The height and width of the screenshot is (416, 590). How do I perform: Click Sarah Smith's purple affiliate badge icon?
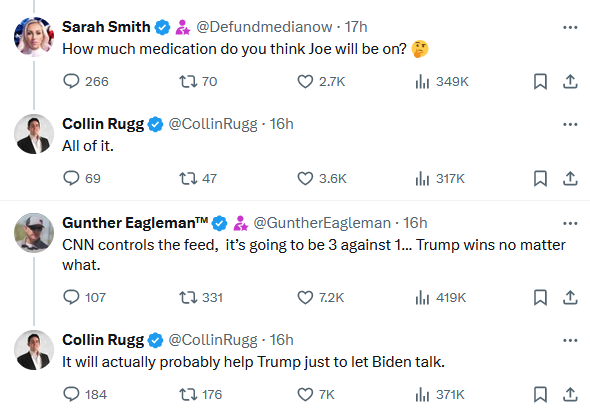click(x=183, y=27)
